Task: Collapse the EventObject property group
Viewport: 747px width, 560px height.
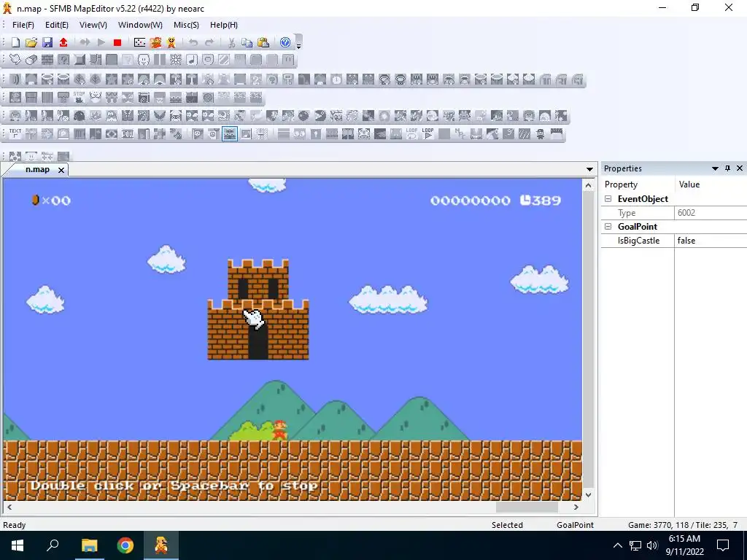Action: pyautogui.click(x=608, y=199)
